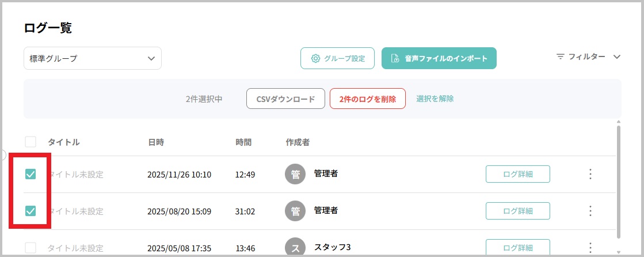Click the 2件選択中 status text
Screen dimensions: 644x257
click(204, 99)
